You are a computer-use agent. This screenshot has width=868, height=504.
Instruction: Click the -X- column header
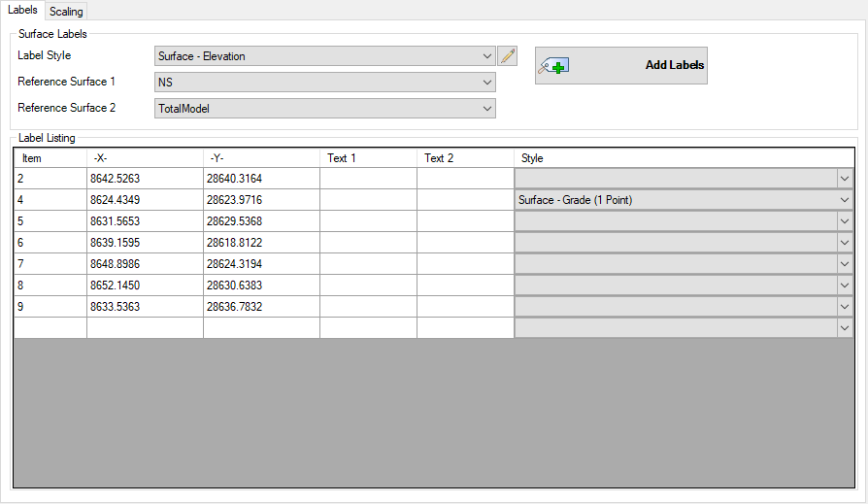[145, 157]
